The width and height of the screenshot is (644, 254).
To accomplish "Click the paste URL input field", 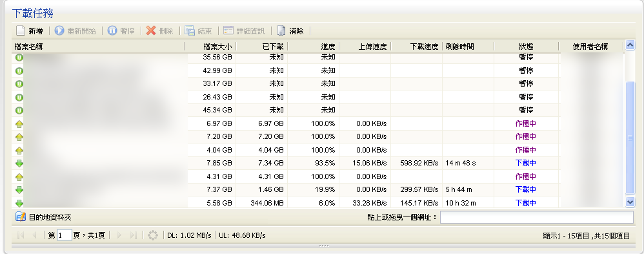I will tap(536, 217).
